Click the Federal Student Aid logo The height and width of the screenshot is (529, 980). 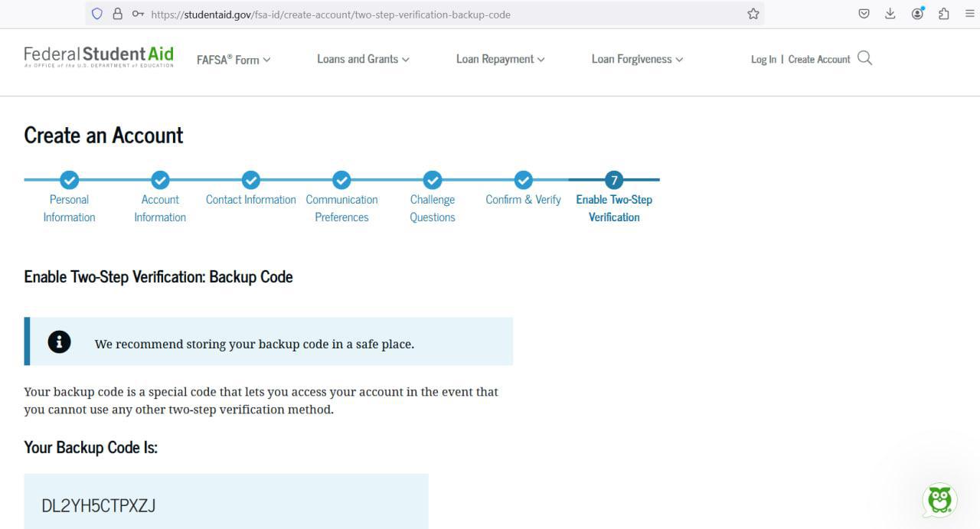tap(99, 57)
